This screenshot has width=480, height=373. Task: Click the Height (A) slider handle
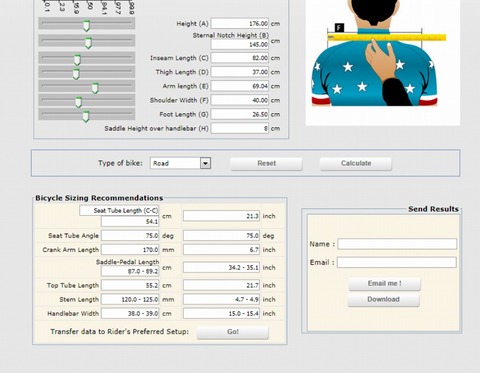pos(86,26)
